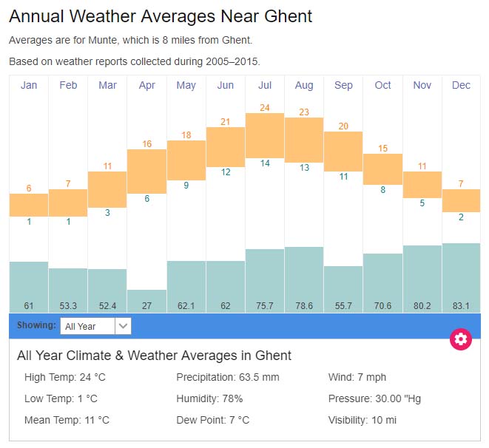This screenshot has width=489, height=448.
Task: Click January's orange temperature bar
Action: pos(29,205)
